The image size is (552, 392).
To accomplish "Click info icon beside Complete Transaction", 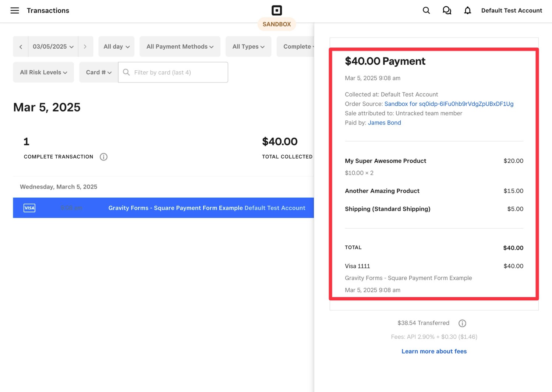I will click(104, 157).
